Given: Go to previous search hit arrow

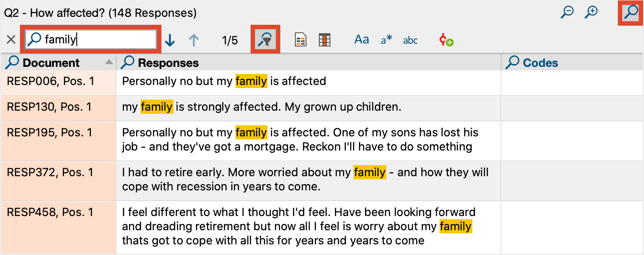Looking at the screenshot, I should [194, 40].
